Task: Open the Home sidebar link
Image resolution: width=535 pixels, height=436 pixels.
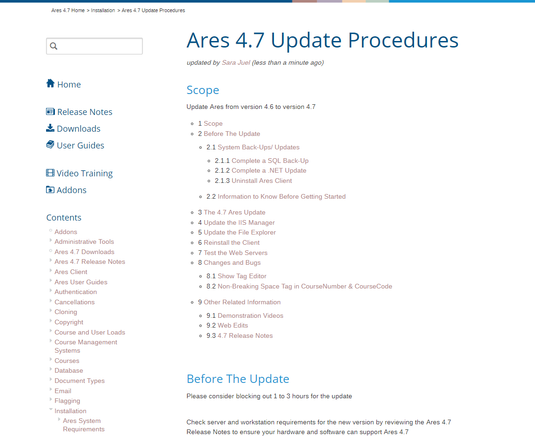Action: [x=69, y=84]
